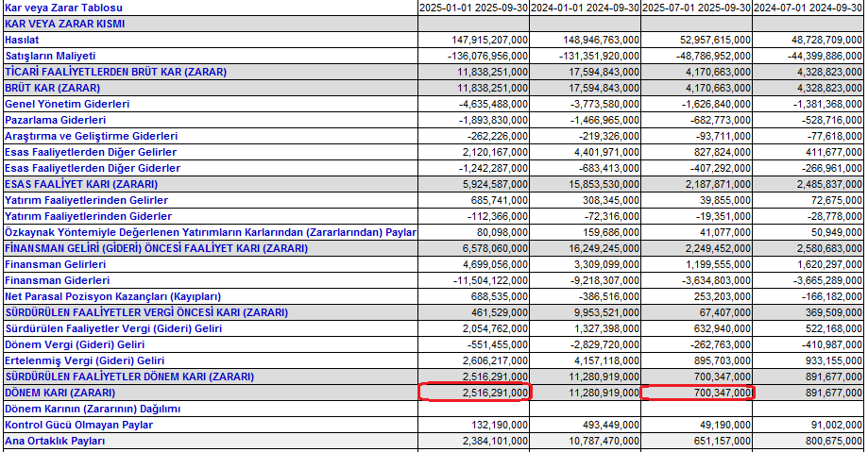Click the 'ESAS FAALİYET KARI (ZARARI)' row label

pyautogui.click(x=81, y=184)
